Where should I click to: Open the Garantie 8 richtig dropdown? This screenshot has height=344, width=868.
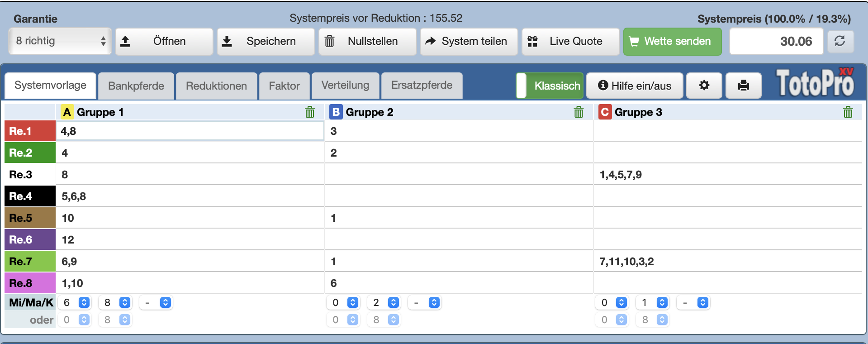point(60,41)
